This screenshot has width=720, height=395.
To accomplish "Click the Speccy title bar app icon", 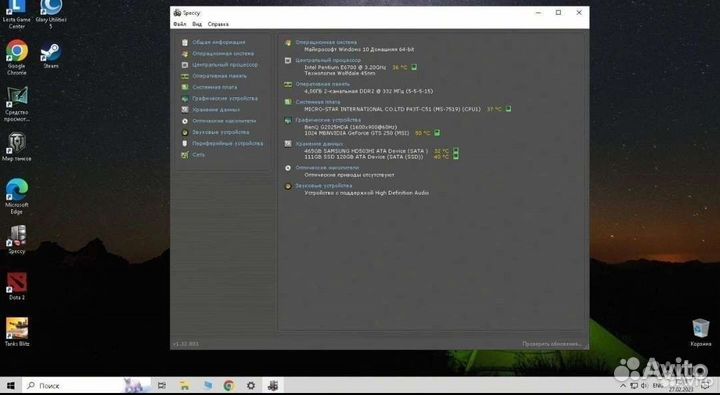I will pos(177,13).
